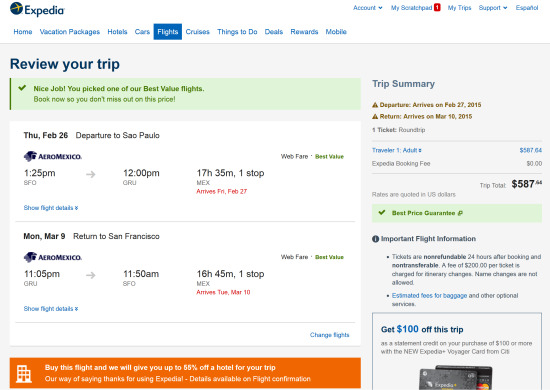This screenshot has width=550, height=390.
Task: Click the Change flights link
Action: coord(329,335)
